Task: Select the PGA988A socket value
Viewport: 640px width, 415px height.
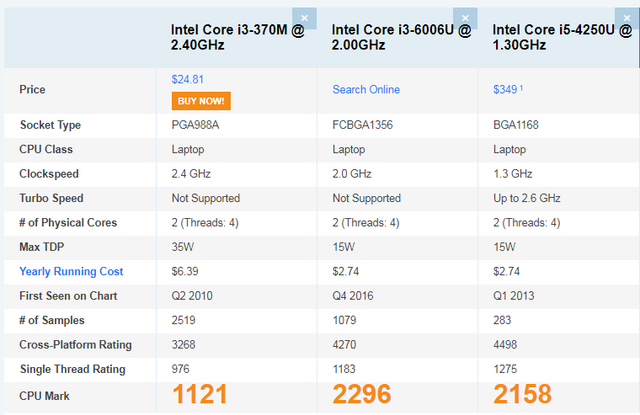Action: click(195, 125)
